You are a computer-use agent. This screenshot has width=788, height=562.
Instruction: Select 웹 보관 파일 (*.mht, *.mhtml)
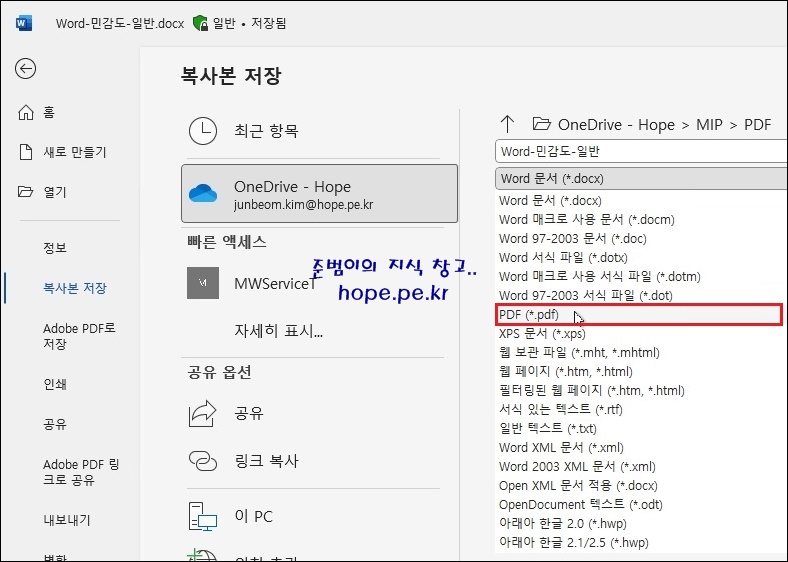tap(579, 353)
